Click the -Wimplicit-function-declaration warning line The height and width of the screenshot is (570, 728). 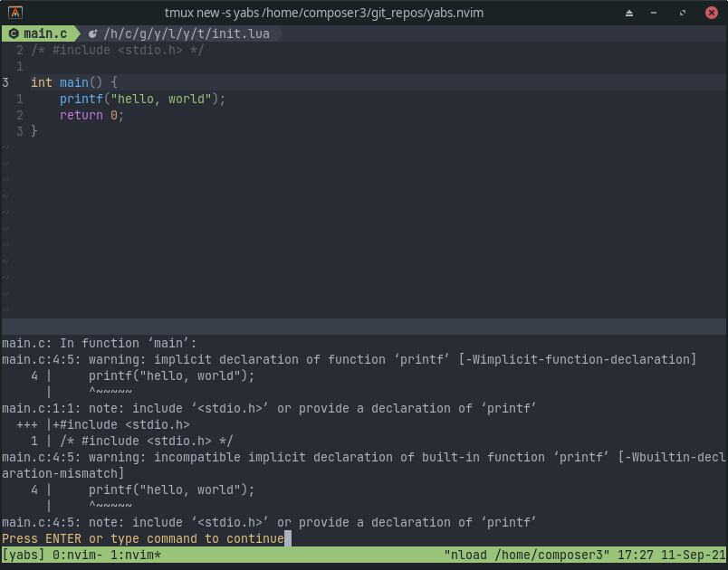pyautogui.click(x=350, y=359)
